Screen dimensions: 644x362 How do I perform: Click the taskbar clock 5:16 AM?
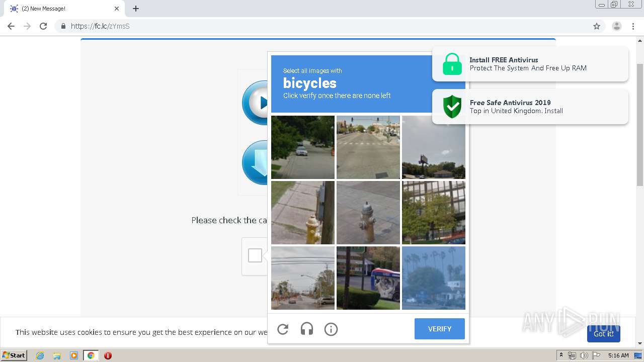pyautogui.click(x=618, y=355)
